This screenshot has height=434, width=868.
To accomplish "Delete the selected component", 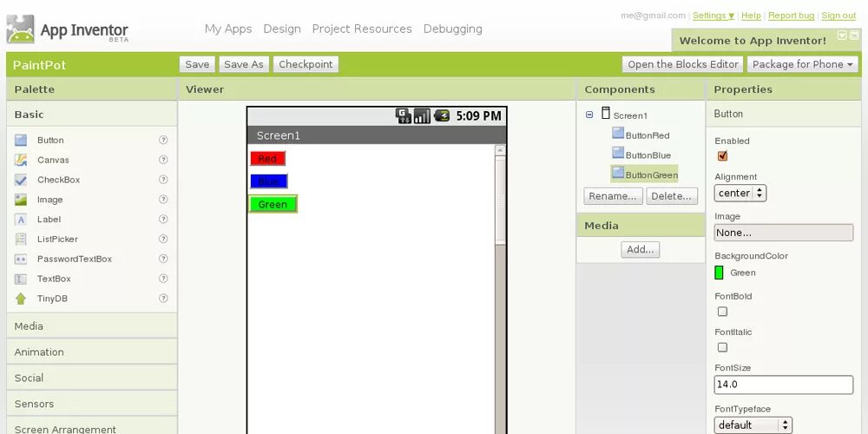I will click(x=672, y=196).
